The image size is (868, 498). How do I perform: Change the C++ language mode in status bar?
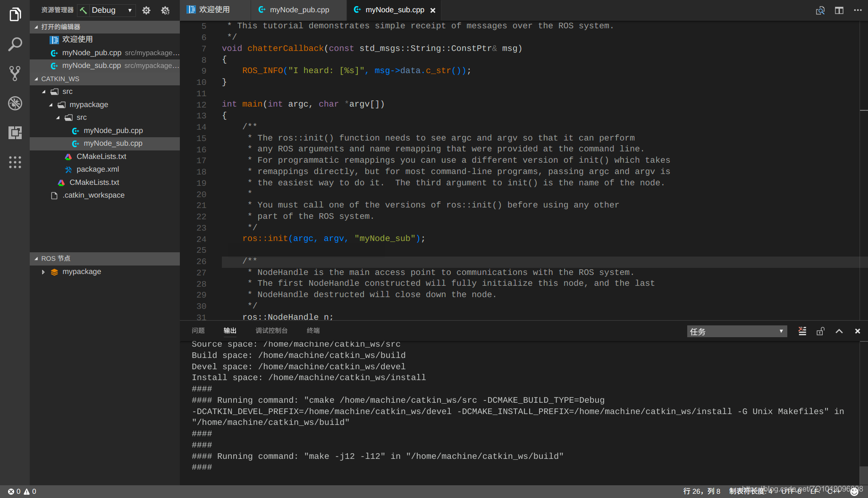click(834, 491)
